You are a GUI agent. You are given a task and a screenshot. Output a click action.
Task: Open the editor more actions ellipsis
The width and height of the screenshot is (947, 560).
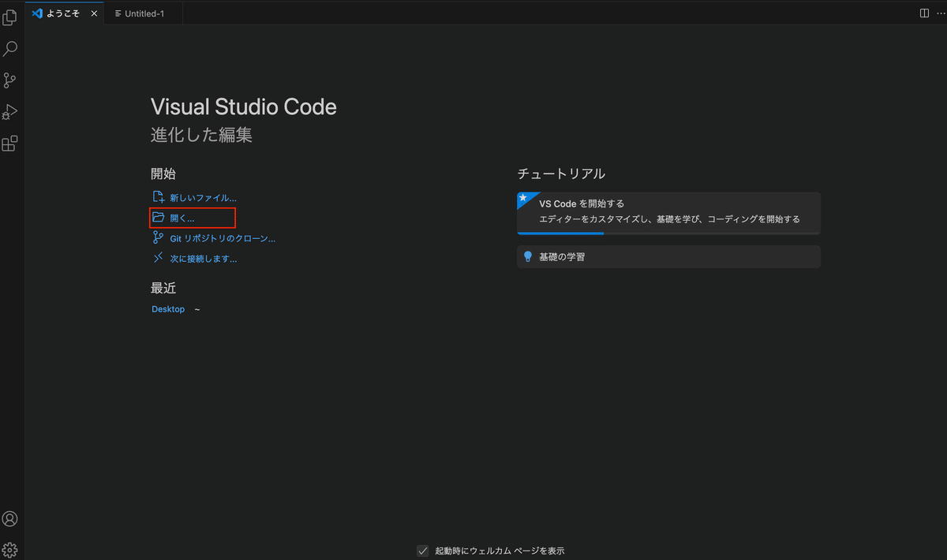point(939,13)
